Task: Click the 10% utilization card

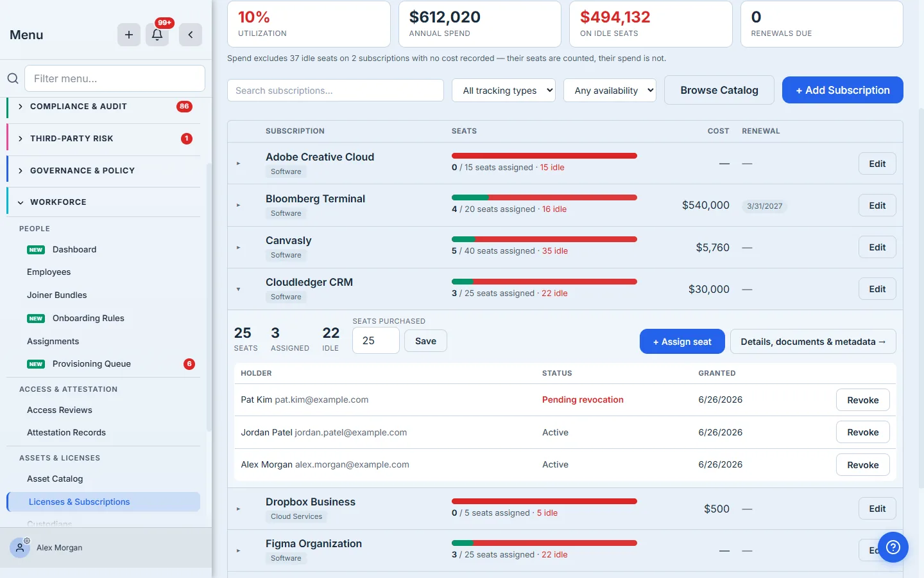Action: (x=309, y=24)
